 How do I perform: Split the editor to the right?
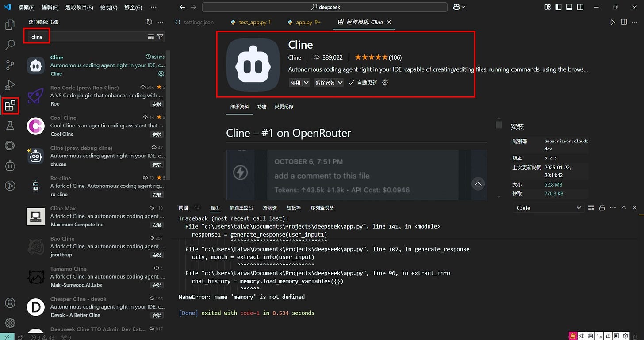624,22
